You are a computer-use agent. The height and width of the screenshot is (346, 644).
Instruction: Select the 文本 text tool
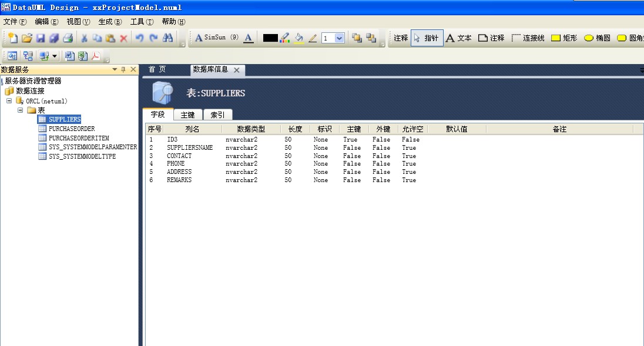click(x=459, y=38)
